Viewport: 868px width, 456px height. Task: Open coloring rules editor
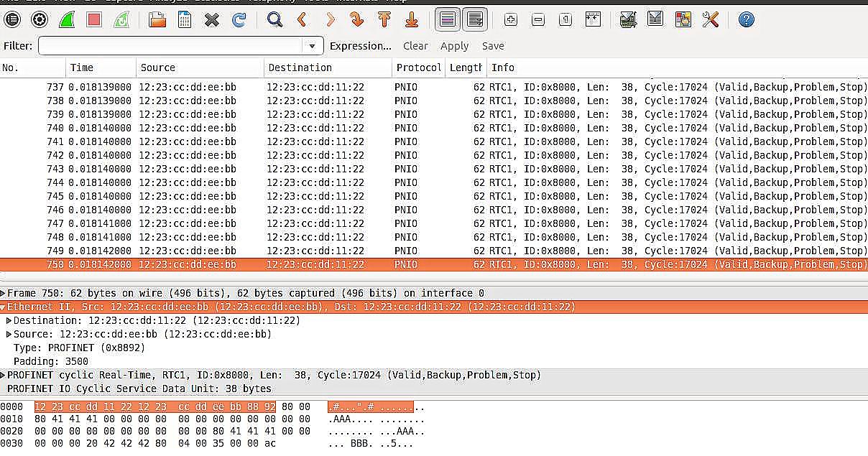point(683,19)
